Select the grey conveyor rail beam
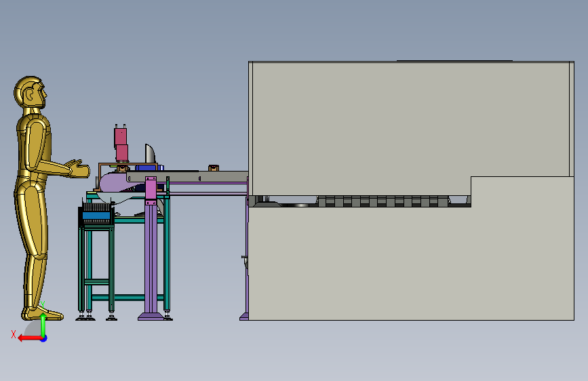This screenshot has width=588, height=381. coord(187,177)
